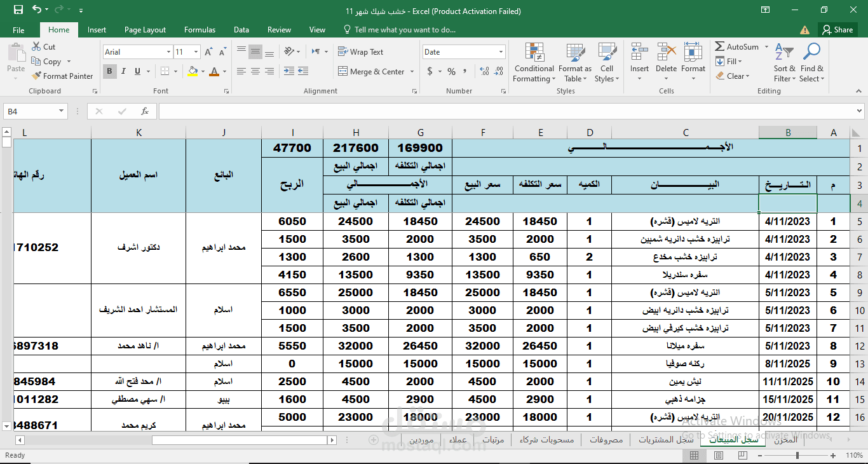Select the Format Painter brush
Viewport: 868px width, 464px height.
36,76
